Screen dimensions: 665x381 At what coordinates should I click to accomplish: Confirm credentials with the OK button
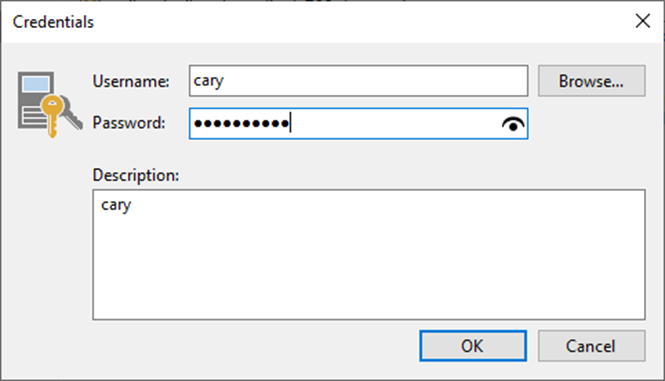click(473, 346)
